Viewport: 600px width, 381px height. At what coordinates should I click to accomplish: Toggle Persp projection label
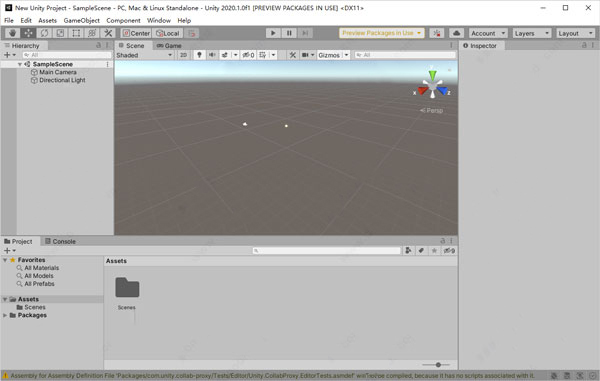click(431, 111)
